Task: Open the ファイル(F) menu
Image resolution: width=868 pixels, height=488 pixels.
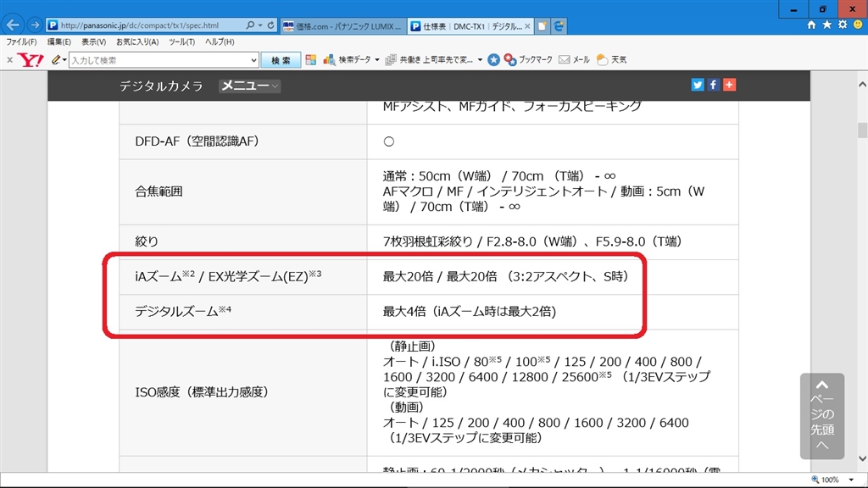Action: (x=21, y=42)
